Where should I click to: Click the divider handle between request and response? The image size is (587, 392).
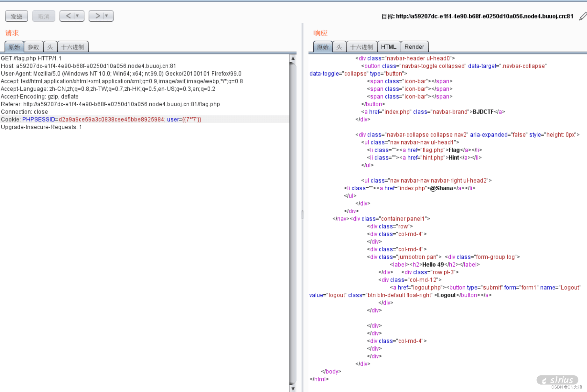[302, 215]
